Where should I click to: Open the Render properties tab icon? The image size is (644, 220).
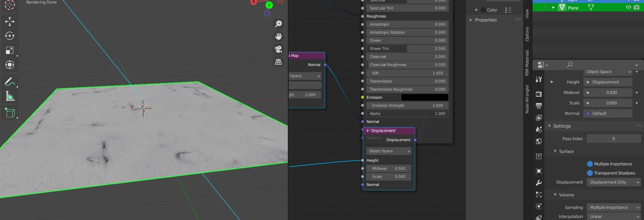[x=539, y=94]
